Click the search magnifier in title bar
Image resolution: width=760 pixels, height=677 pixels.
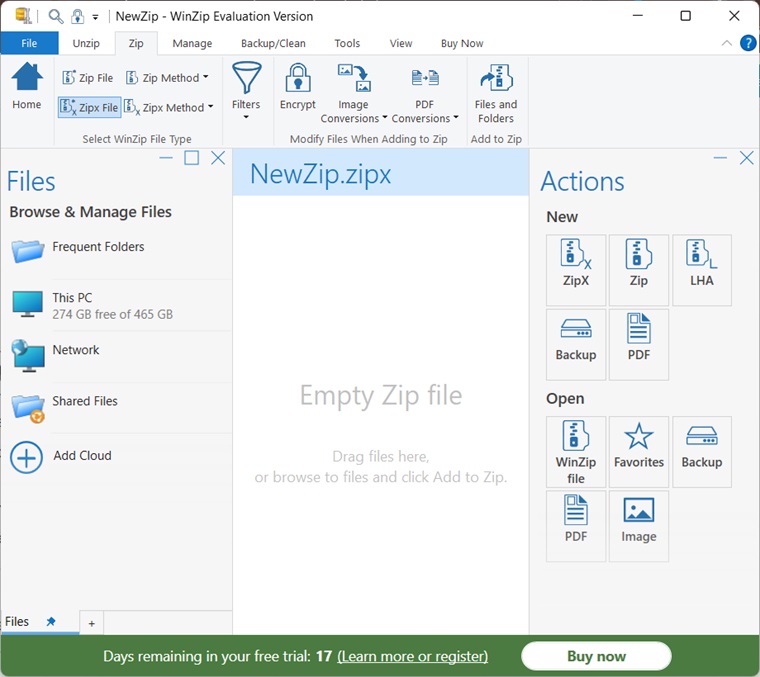click(56, 16)
